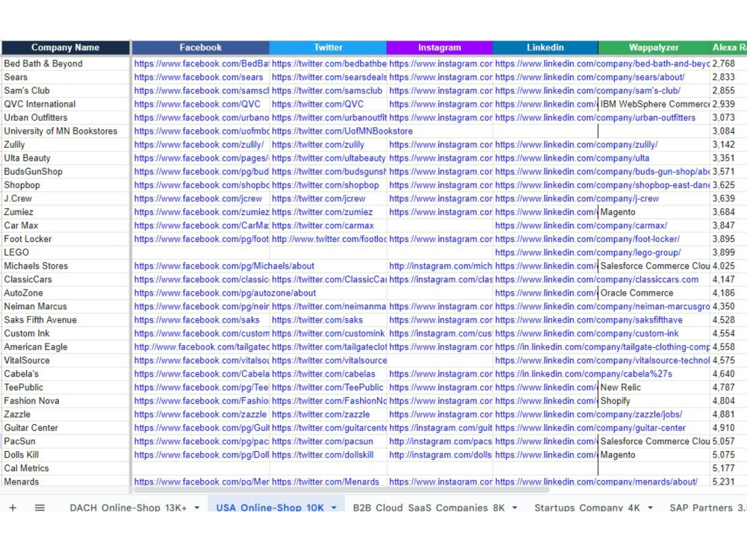Open DACH Online-Shop 13K+ sheet tab
Viewport: 747px width, 560px height.
(x=128, y=508)
